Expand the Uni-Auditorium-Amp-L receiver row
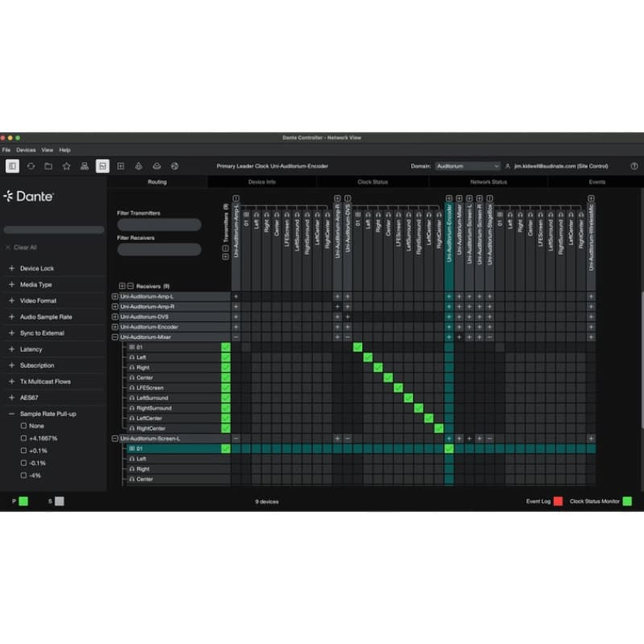Viewport: 644px width, 644px height. coord(115,297)
